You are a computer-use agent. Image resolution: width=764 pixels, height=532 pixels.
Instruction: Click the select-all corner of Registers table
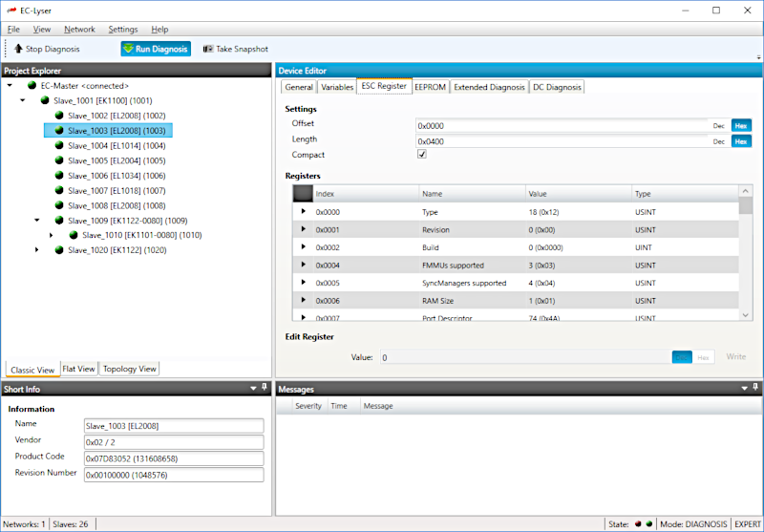(302, 194)
